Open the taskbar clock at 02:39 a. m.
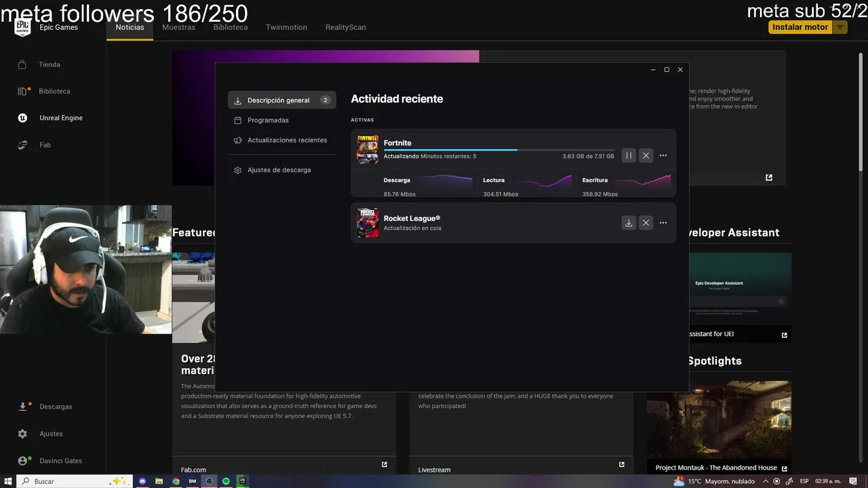868x488 pixels. point(827,481)
